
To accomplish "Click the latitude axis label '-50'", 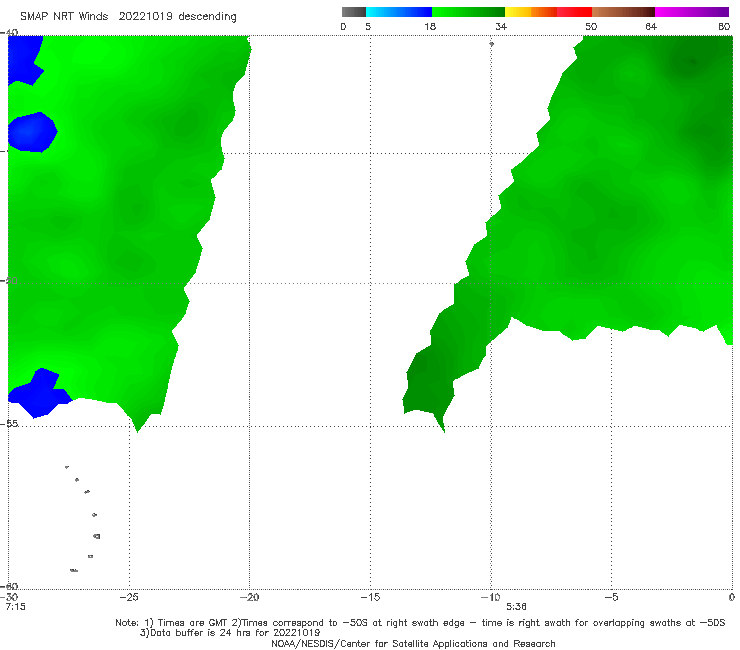I will (x=9, y=280).
